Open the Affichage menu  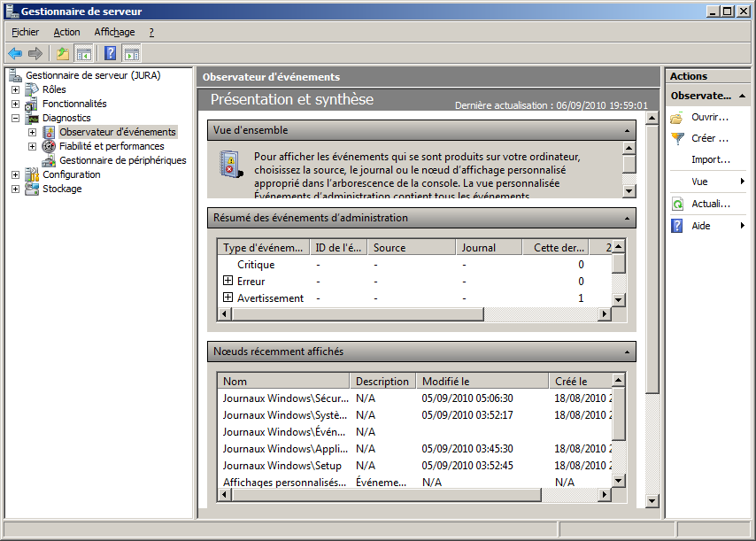pos(114,32)
